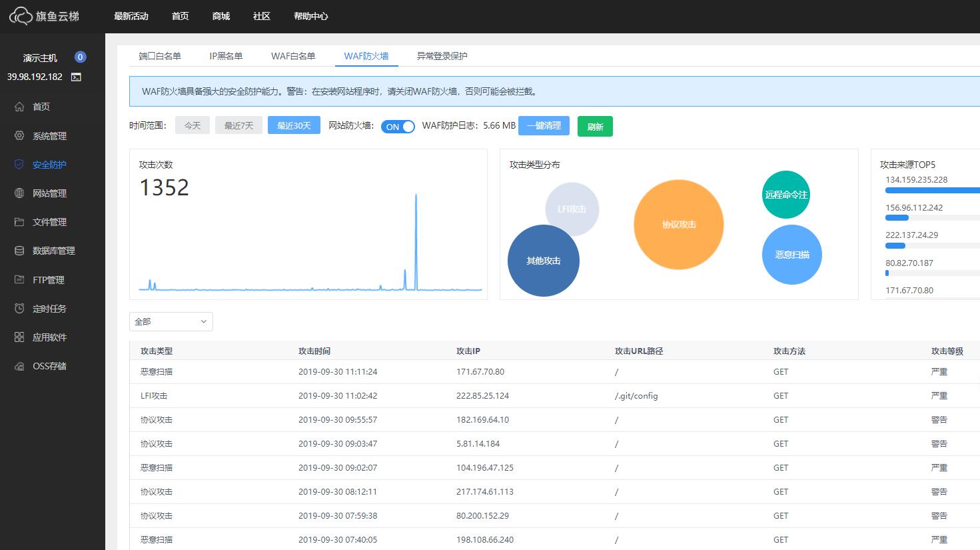980x550 pixels.
Task: Click the dark blue 其他攻击 bubble
Action: [544, 261]
